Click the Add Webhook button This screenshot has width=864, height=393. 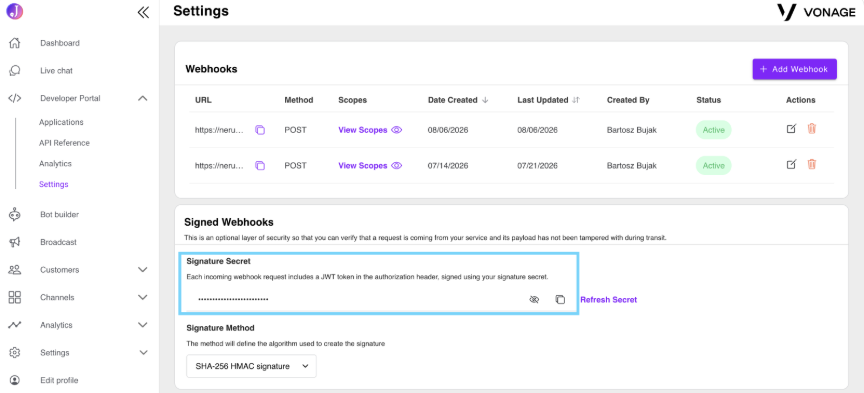pyautogui.click(x=795, y=69)
